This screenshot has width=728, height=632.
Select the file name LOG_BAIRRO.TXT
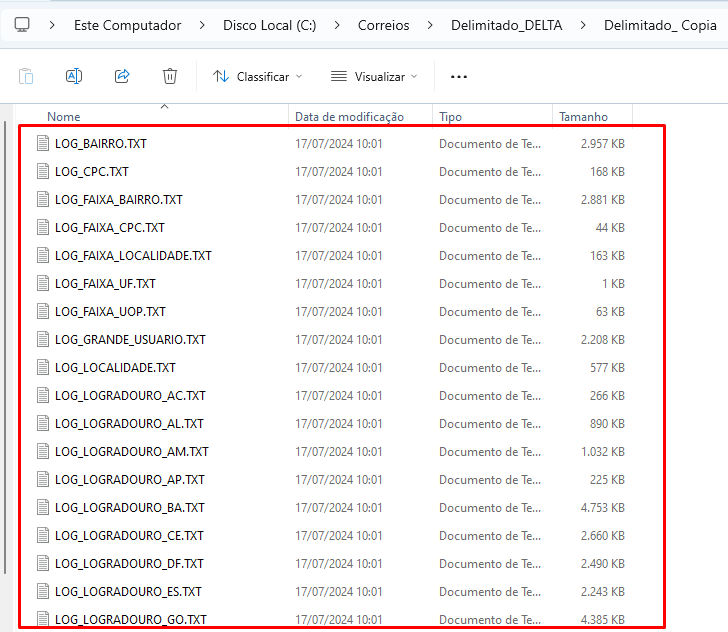[101, 144]
